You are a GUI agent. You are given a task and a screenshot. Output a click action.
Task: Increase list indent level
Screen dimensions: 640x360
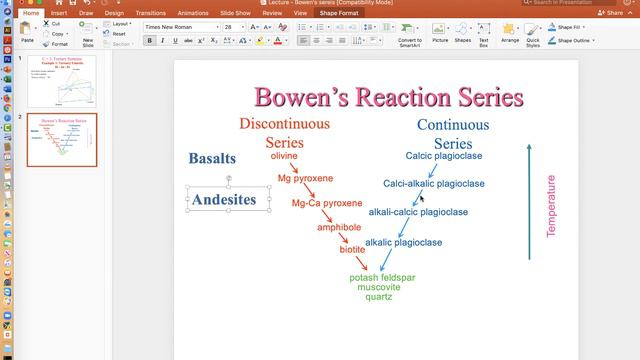click(x=352, y=27)
